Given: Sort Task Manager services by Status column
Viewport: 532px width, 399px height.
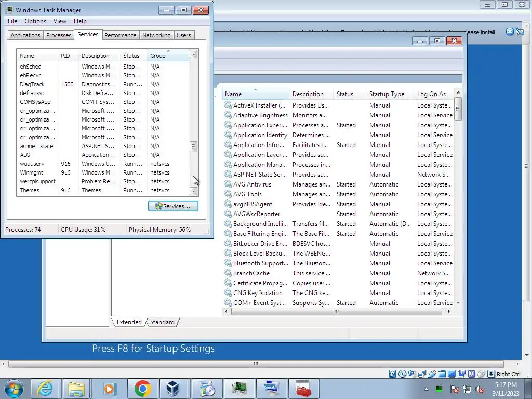Looking at the screenshot, I should 134,56.
